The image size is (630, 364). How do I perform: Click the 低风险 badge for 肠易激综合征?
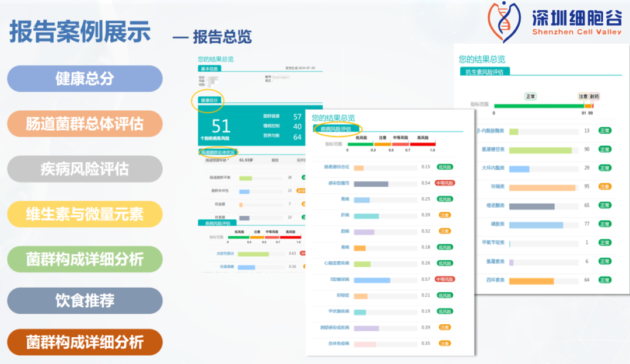point(445,167)
